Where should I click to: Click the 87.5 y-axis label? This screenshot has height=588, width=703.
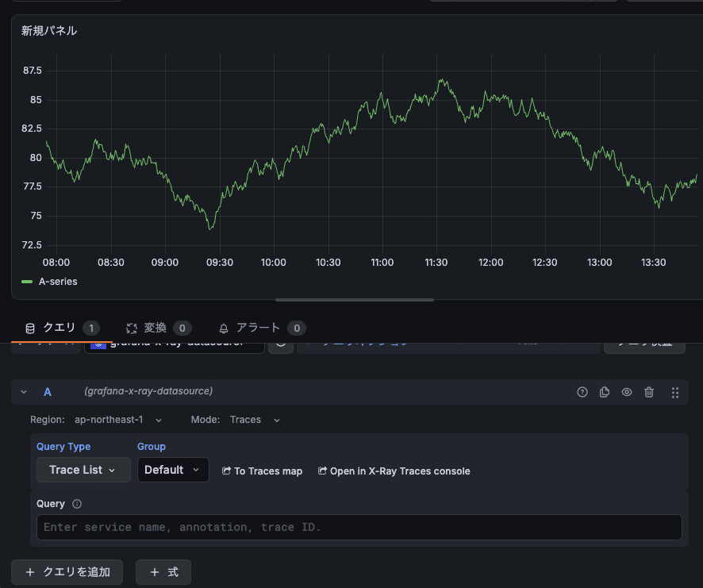point(33,71)
